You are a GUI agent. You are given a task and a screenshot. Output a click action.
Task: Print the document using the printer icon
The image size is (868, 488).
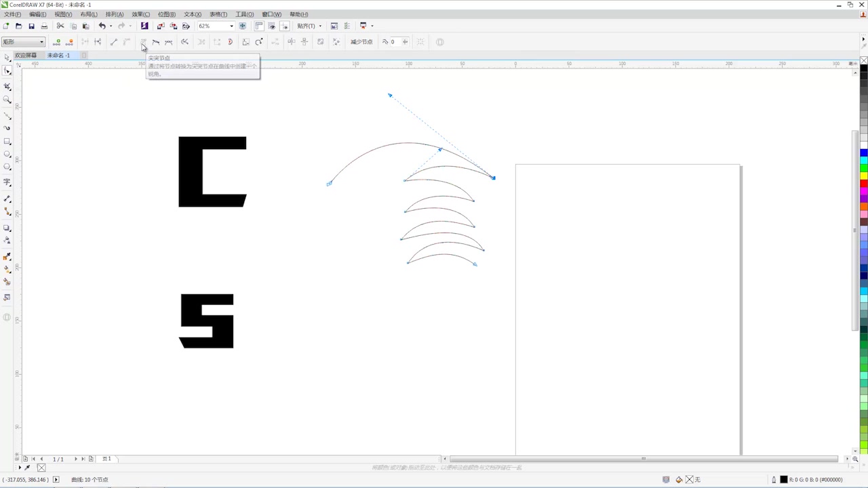click(x=44, y=26)
